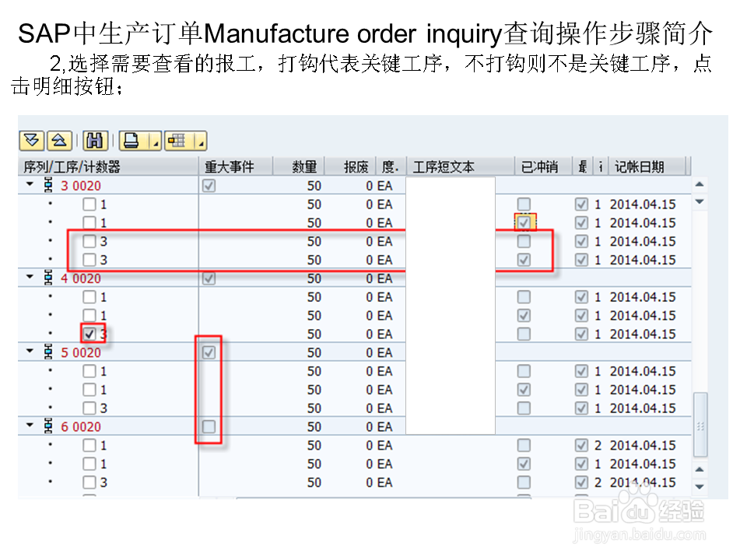Click the vertical scrollbar thumb
The width and height of the screenshot is (747, 560).
click(700, 425)
